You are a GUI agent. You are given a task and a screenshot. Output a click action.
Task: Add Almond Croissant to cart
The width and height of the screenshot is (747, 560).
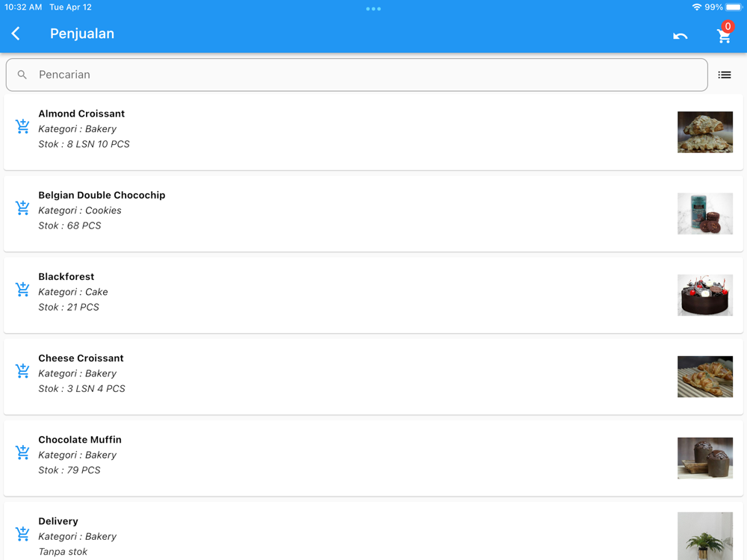22,126
